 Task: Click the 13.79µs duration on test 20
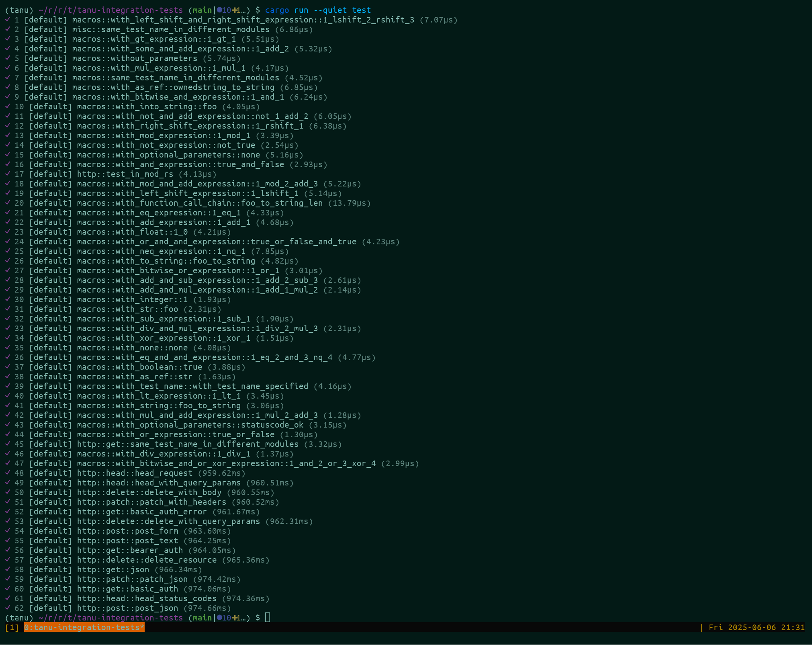(349, 203)
